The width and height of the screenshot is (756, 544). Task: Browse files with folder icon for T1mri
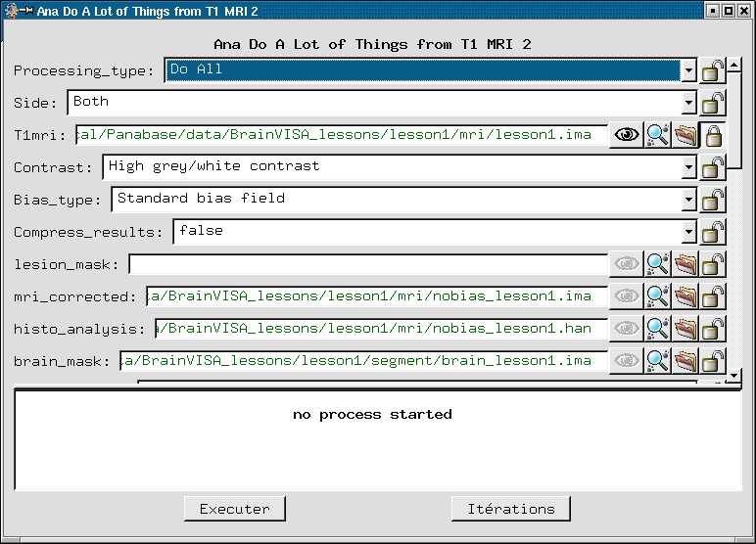[685, 135]
